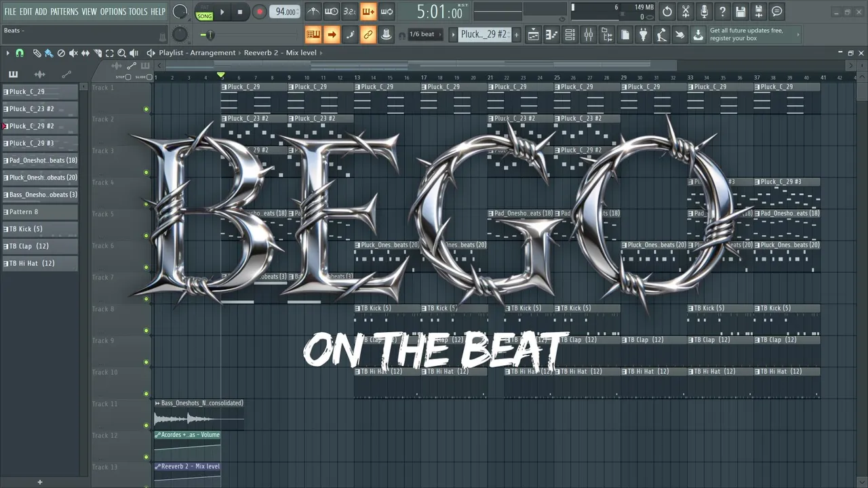
Task: Click the tempo tapper icon
Action: tap(661, 35)
